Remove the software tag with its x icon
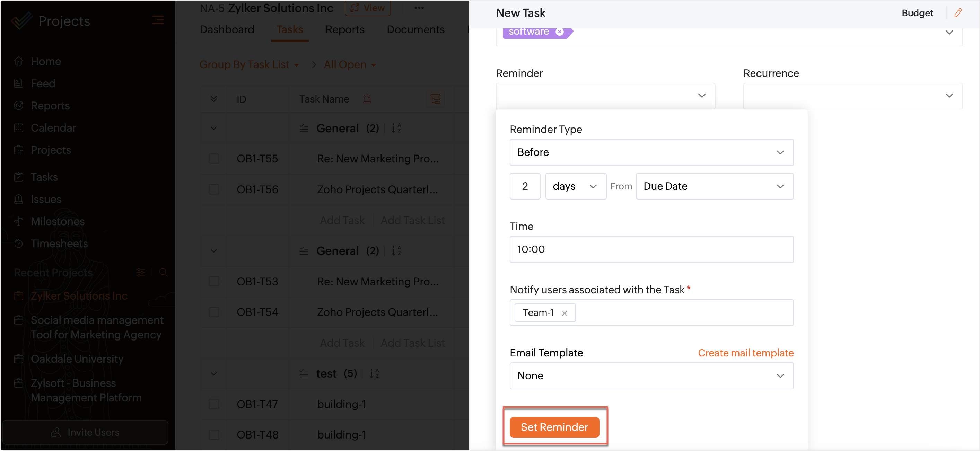 coord(559,32)
